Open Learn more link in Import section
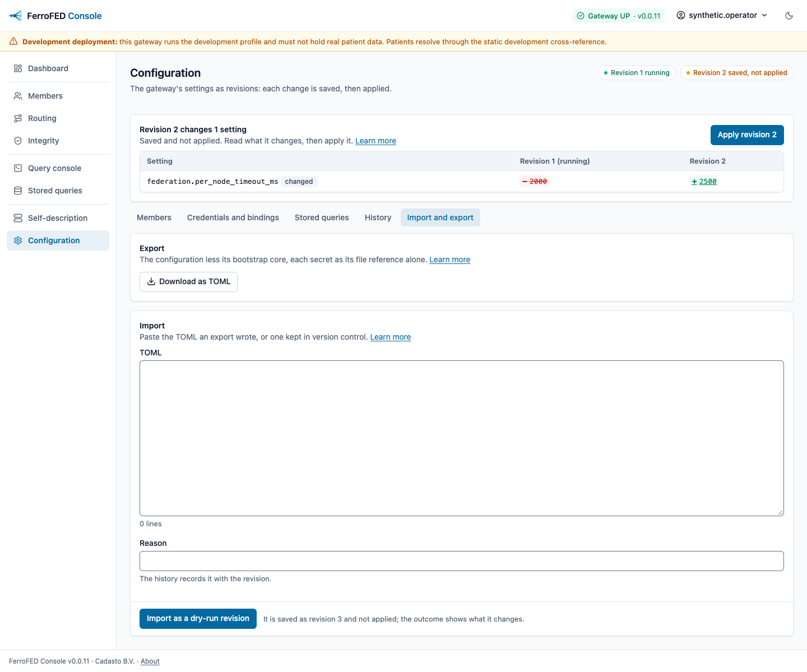The image size is (807, 672). coord(391,337)
